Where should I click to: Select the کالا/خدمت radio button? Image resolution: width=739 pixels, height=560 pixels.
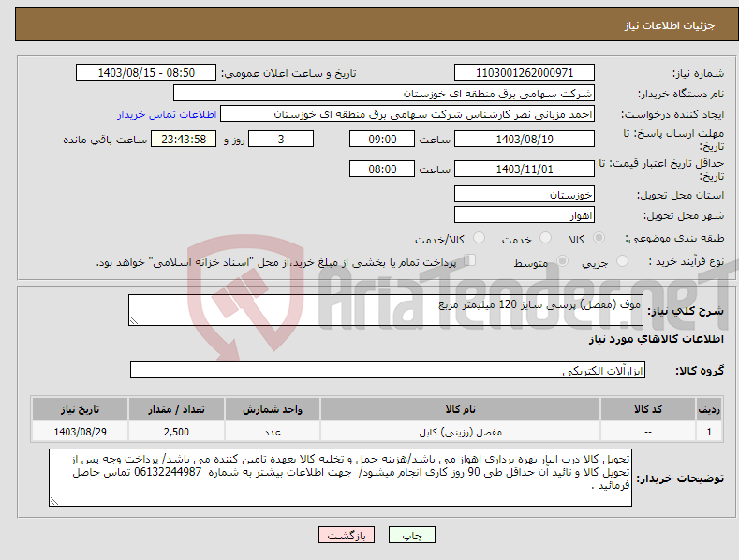point(479,238)
